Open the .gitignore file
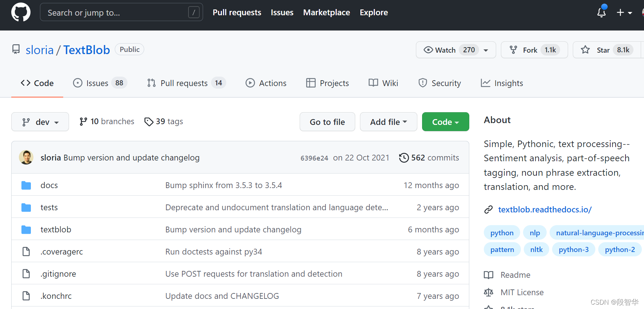The width and height of the screenshot is (644, 309). [58, 274]
